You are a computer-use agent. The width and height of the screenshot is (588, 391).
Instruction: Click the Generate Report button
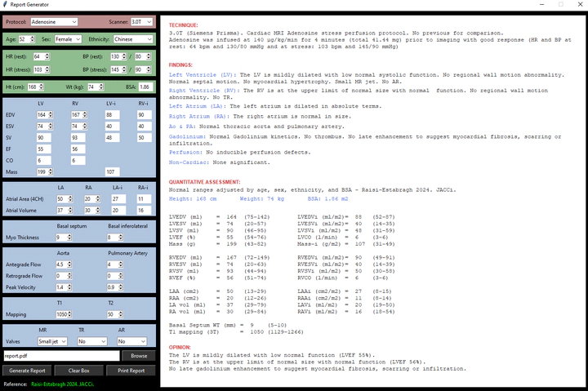tap(28, 371)
